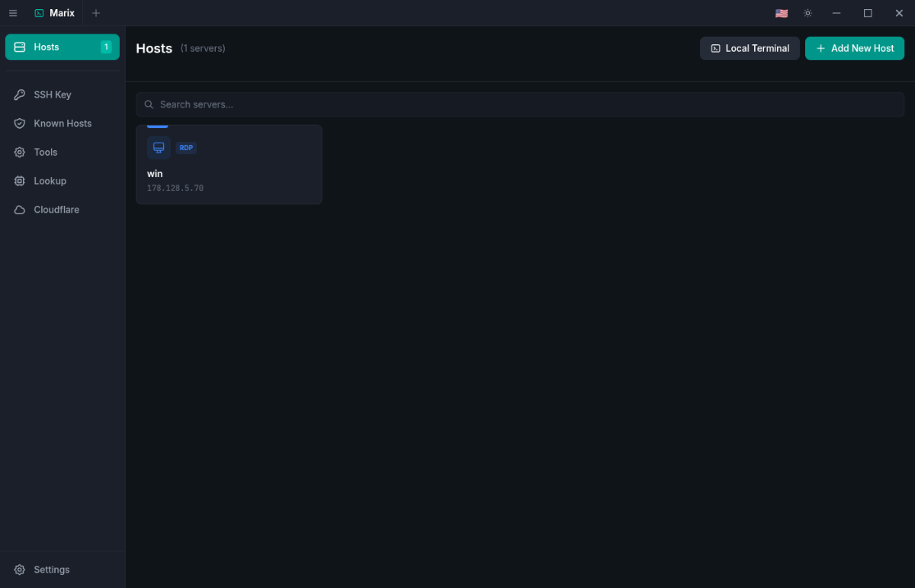Image resolution: width=915 pixels, height=588 pixels.
Task: Click the Cloudflare cloud icon
Action: click(20, 210)
